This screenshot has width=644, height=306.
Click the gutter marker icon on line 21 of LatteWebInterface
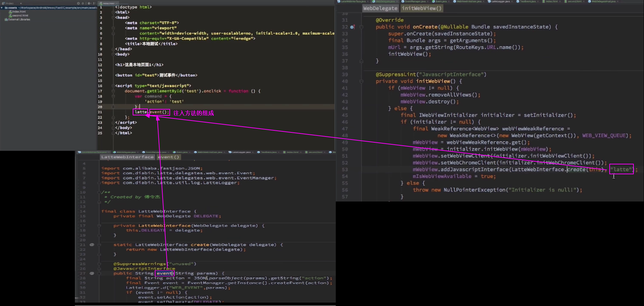point(92,245)
